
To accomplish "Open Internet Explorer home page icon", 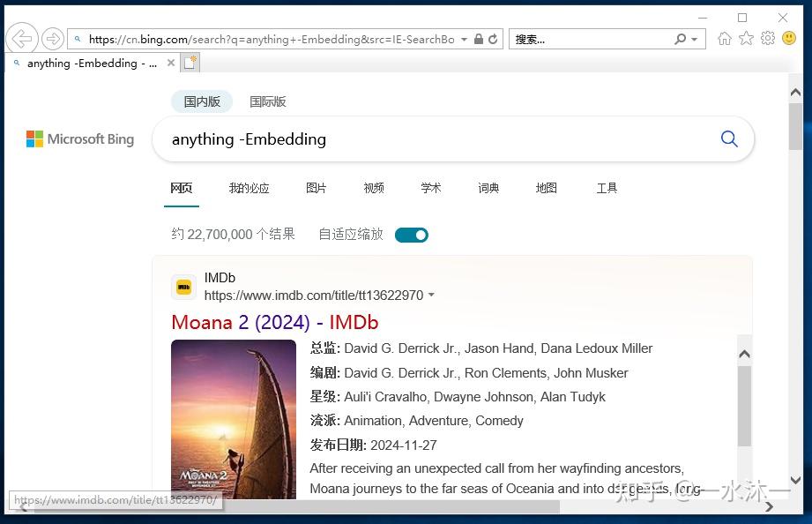I will point(724,38).
